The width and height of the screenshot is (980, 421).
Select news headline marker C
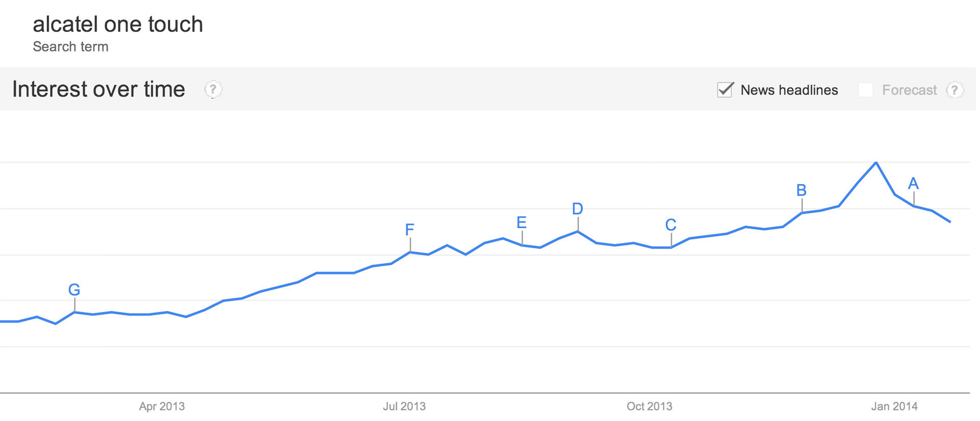pyautogui.click(x=671, y=225)
